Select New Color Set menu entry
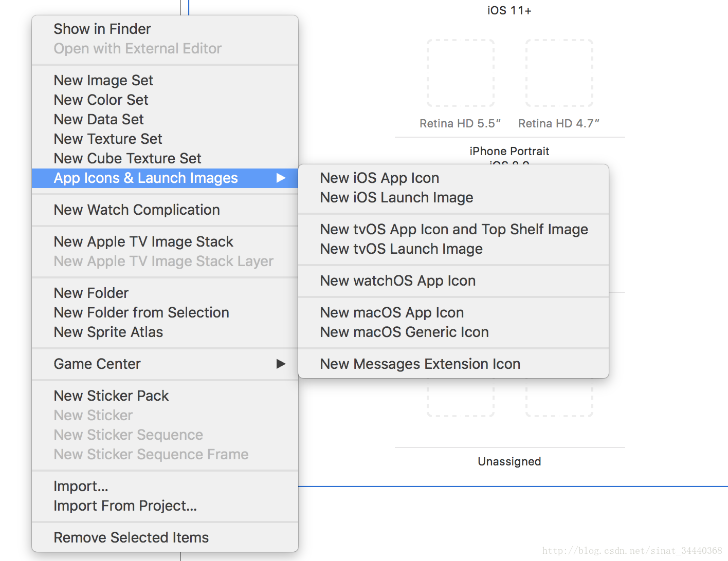Screen dimensions: 728x561 point(165,100)
